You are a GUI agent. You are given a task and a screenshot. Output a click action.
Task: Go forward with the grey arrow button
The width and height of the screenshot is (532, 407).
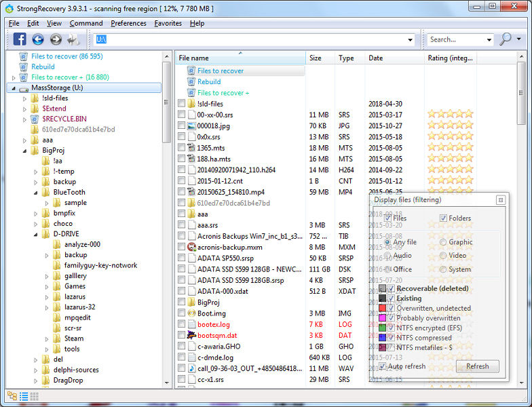[56, 39]
